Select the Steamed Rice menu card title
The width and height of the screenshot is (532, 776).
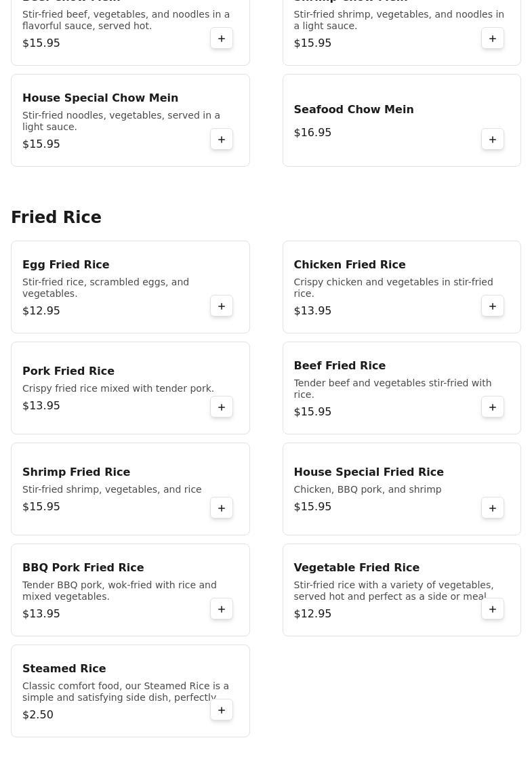coord(64,669)
